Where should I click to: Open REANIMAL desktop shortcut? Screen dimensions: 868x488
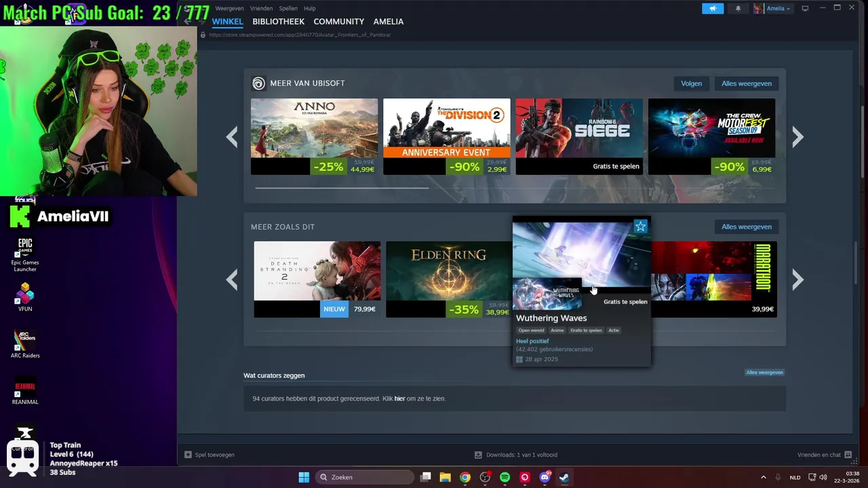click(x=25, y=391)
